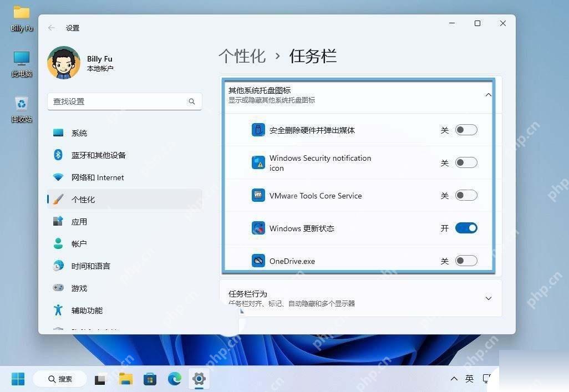Click the Settings gear on the taskbar

click(x=199, y=379)
